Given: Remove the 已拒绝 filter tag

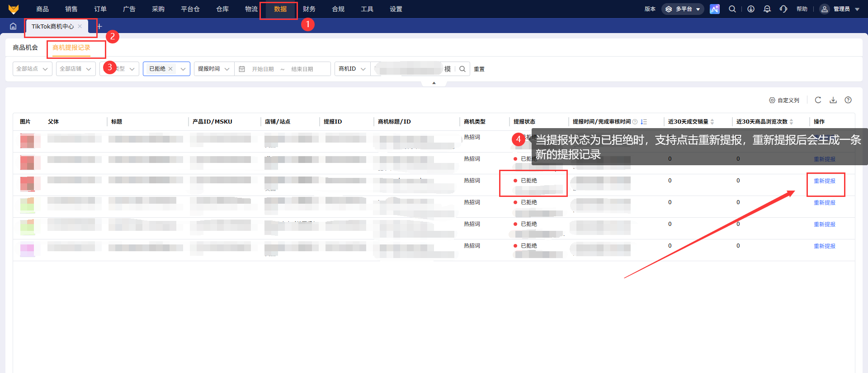Looking at the screenshot, I should (x=170, y=69).
